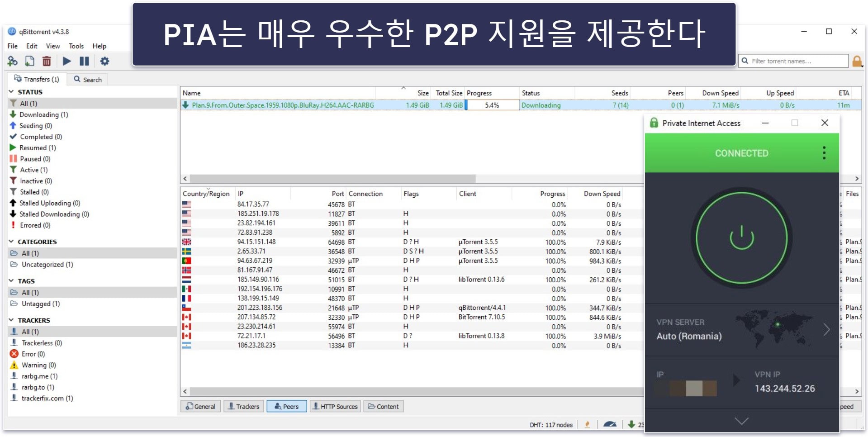Screen dimensions: 868x437
Task: Open the Trackers details tab
Action: point(243,406)
